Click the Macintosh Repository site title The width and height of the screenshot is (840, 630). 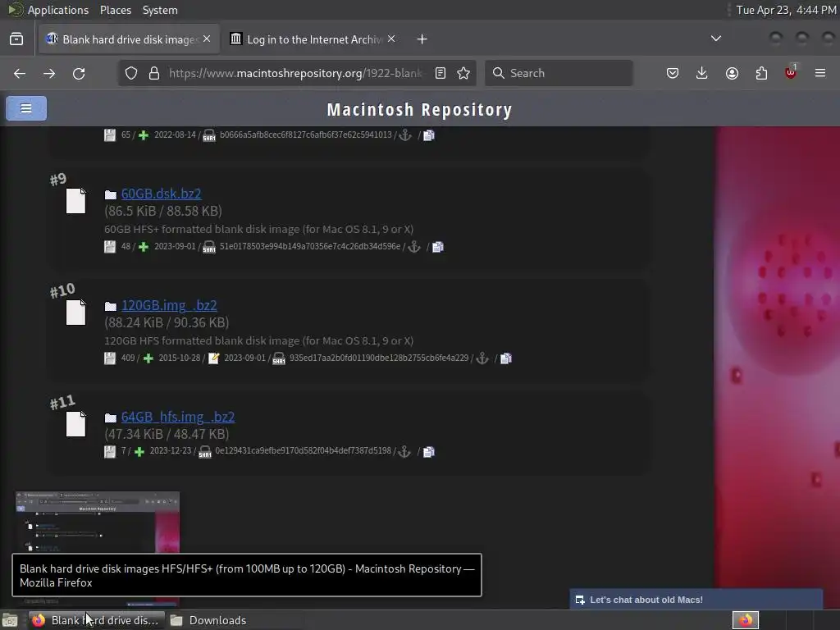(419, 110)
